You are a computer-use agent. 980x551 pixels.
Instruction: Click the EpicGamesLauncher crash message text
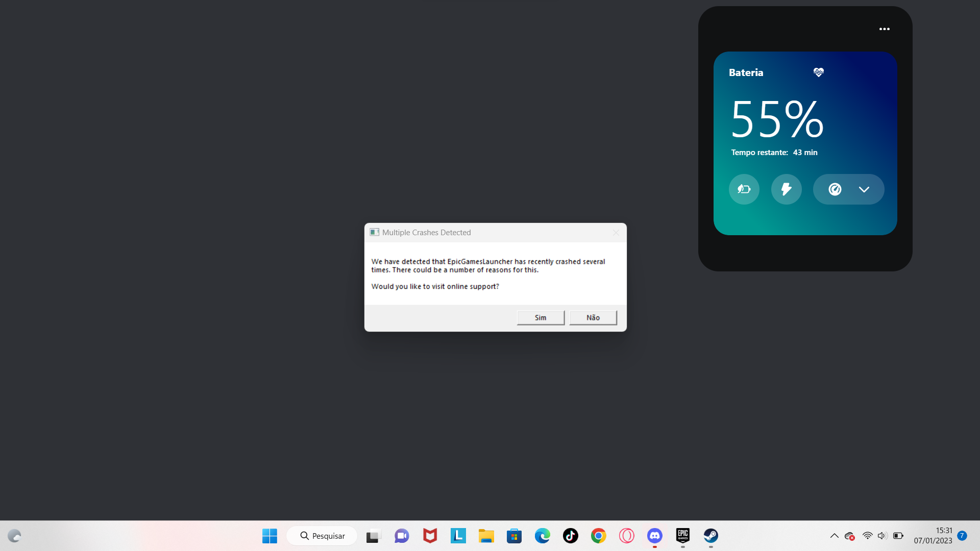coord(488,266)
